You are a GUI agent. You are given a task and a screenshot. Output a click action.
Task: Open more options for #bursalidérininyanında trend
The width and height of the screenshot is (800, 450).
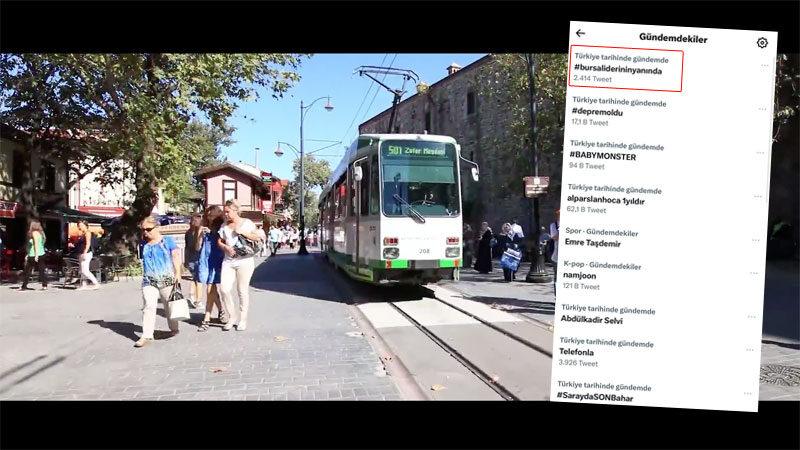[764, 66]
